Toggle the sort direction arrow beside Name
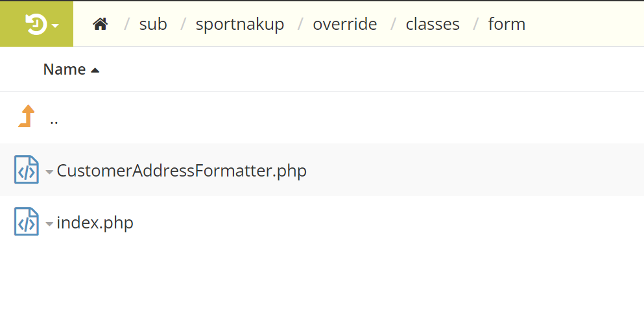This screenshot has height=318, width=644. (x=95, y=70)
